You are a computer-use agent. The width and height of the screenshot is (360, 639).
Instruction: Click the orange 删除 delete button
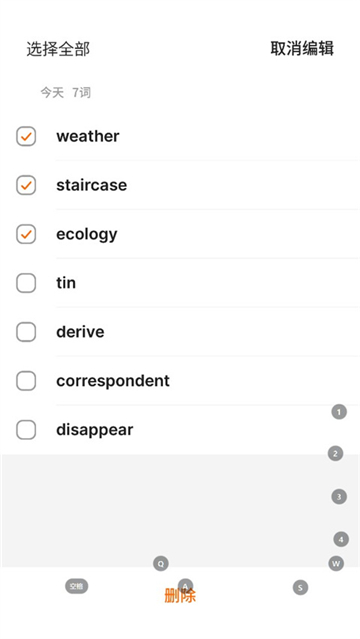click(x=180, y=595)
